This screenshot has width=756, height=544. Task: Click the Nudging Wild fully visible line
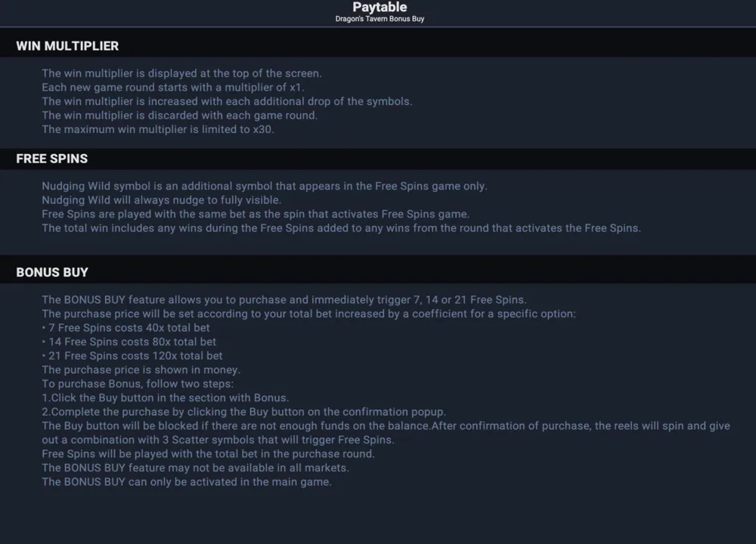click(161, 200)
